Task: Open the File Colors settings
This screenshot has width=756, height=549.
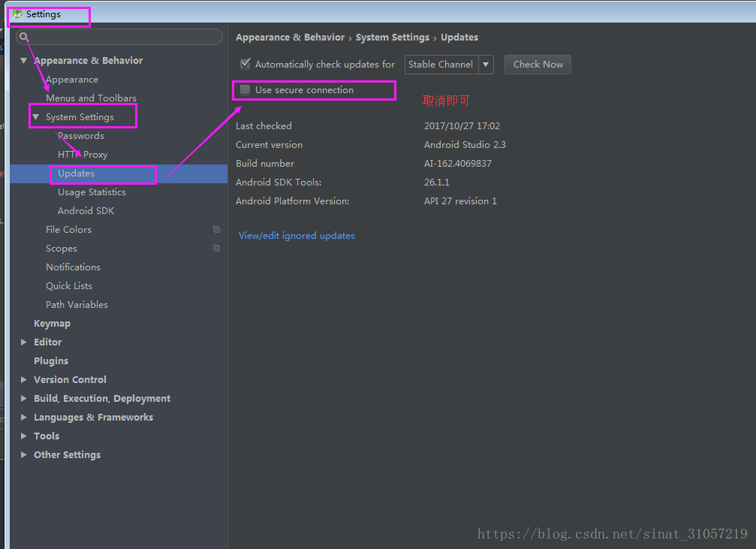Action: 68,230
